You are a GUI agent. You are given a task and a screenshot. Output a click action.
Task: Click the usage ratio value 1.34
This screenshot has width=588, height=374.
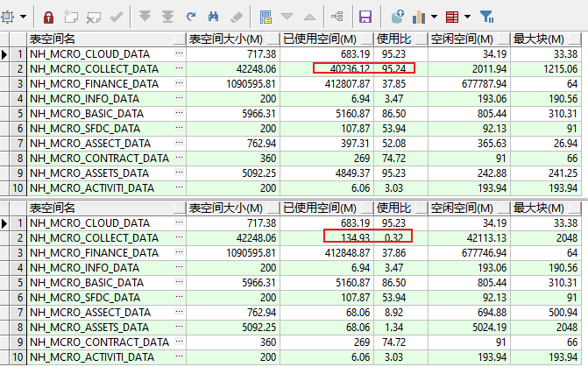393,328
